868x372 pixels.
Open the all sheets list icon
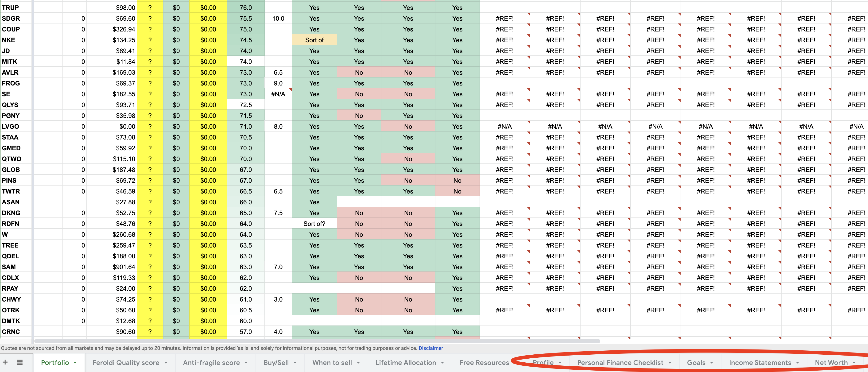19,362
